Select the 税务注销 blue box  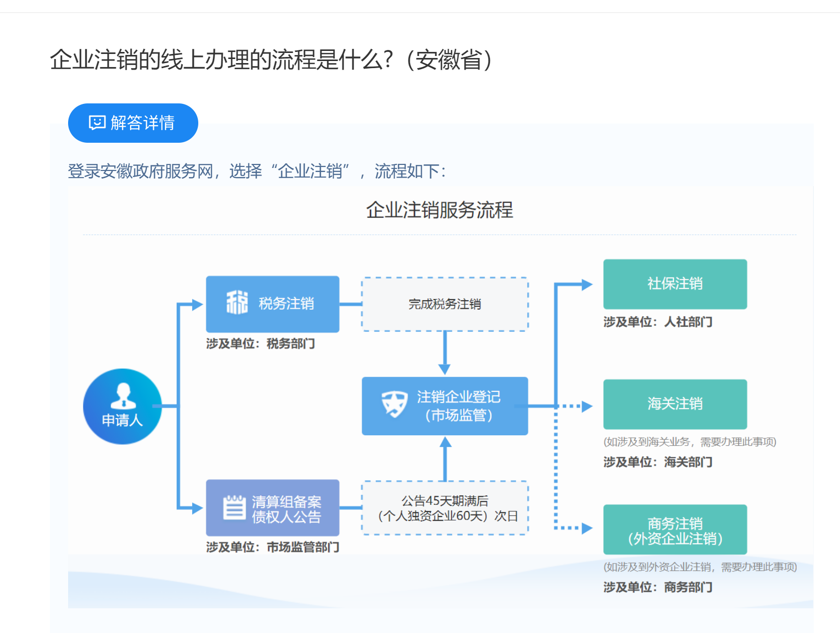tap(272, 304)
